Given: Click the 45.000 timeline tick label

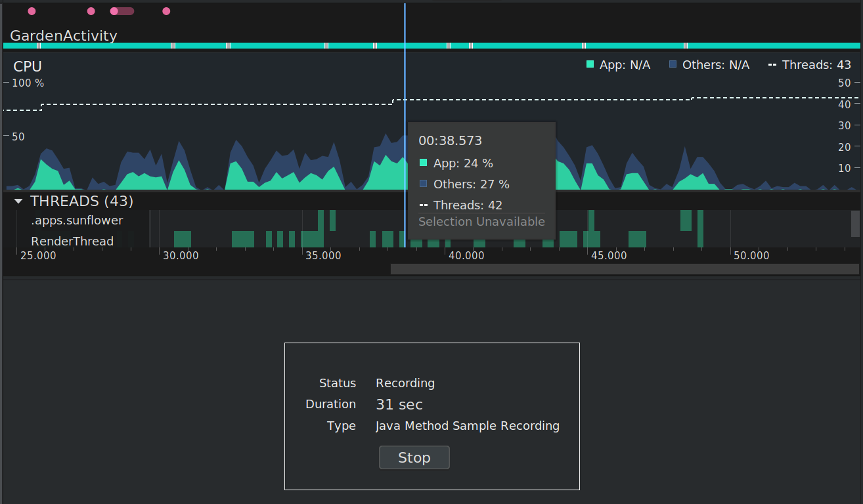Looking at the screenshot, I should (x=609, y=256).
